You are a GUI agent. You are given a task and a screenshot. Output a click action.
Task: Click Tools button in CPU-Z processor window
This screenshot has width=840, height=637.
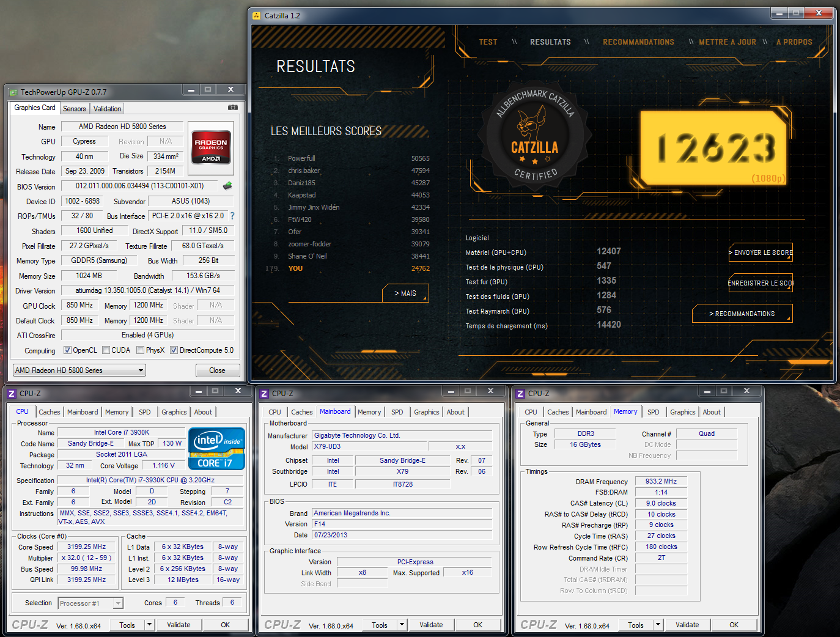127,625
